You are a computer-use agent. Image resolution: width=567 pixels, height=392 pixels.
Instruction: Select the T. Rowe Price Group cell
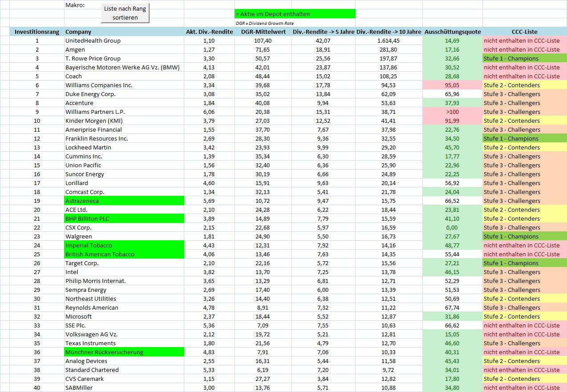(x=124, y=58)
